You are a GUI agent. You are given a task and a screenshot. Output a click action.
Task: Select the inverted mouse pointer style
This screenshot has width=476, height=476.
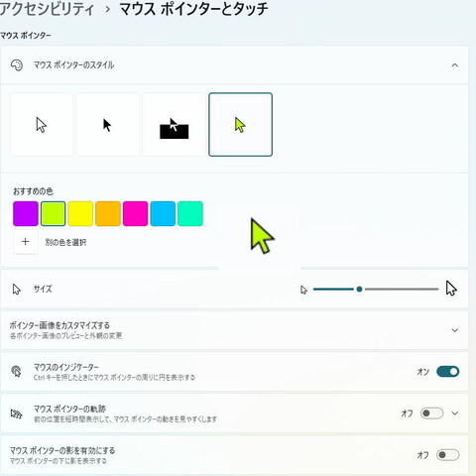pos(174,125)
